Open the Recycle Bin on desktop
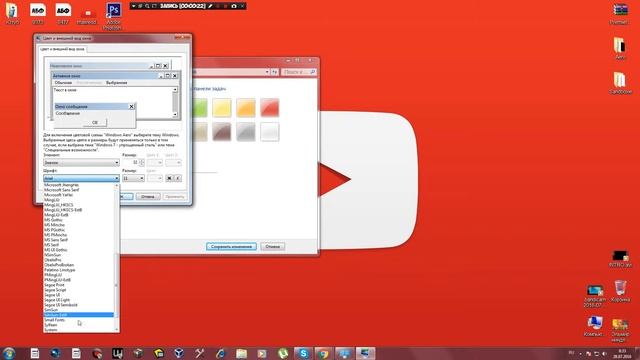This screenshot has width=640, height=360. click(x=620, y=291)
